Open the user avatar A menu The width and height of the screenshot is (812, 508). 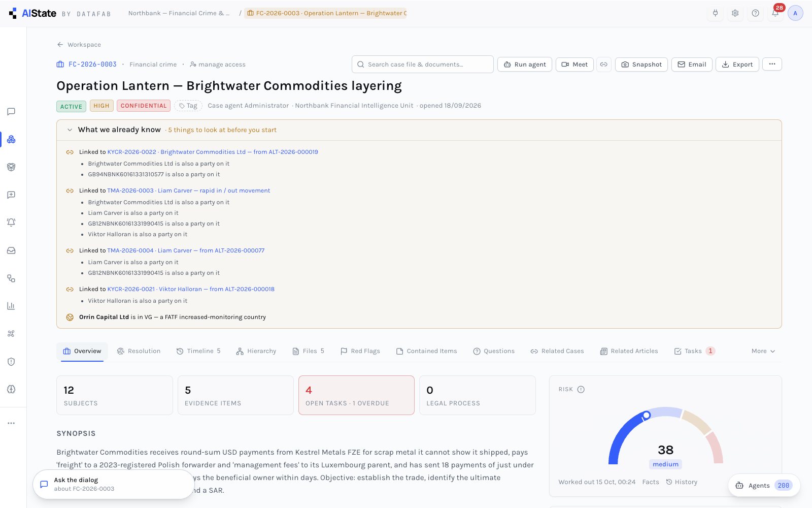coord(795,13)
